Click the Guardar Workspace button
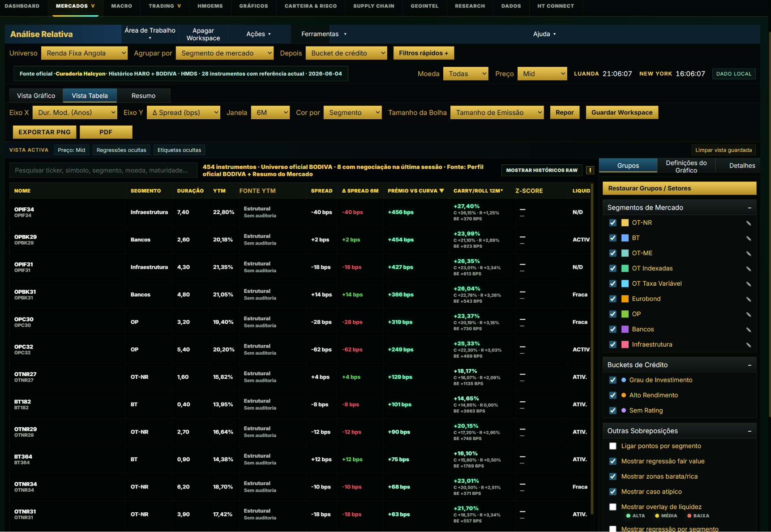Image resolution: width=771 pixels, height=532 pixels. [x=622, y=112]
